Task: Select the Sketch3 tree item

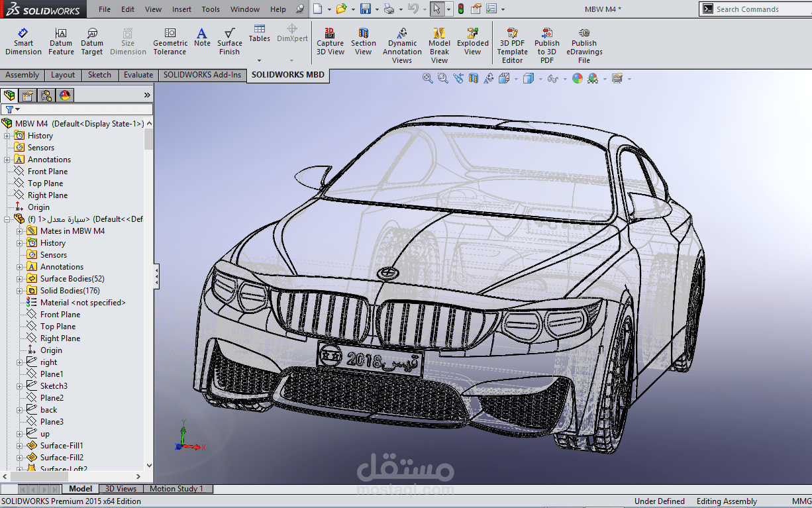Action: pyautogui.click(x=54, y=386)
